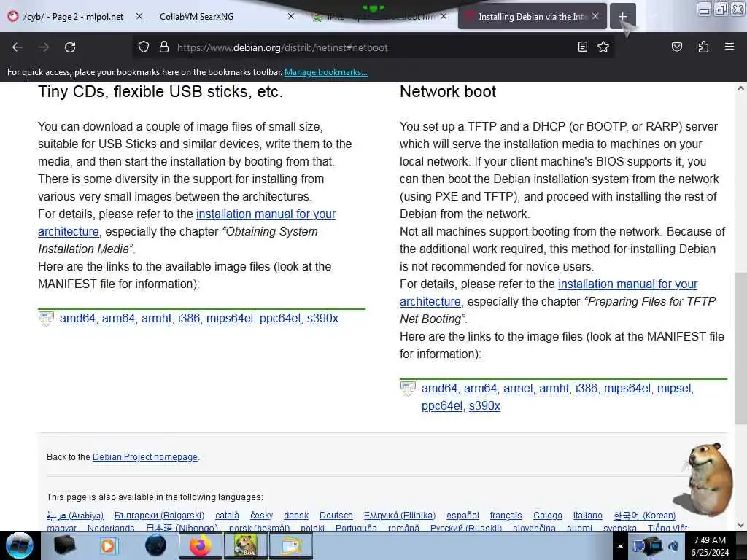Open ppc64el link under Network boot
Viewport: 747px width, 560px height.
[442, 406]
